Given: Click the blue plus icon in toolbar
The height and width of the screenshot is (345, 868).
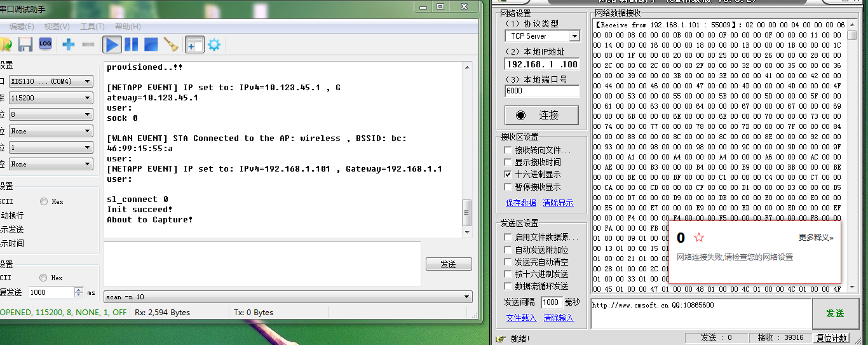Looking at the screenshot, I should pos(69,44).
